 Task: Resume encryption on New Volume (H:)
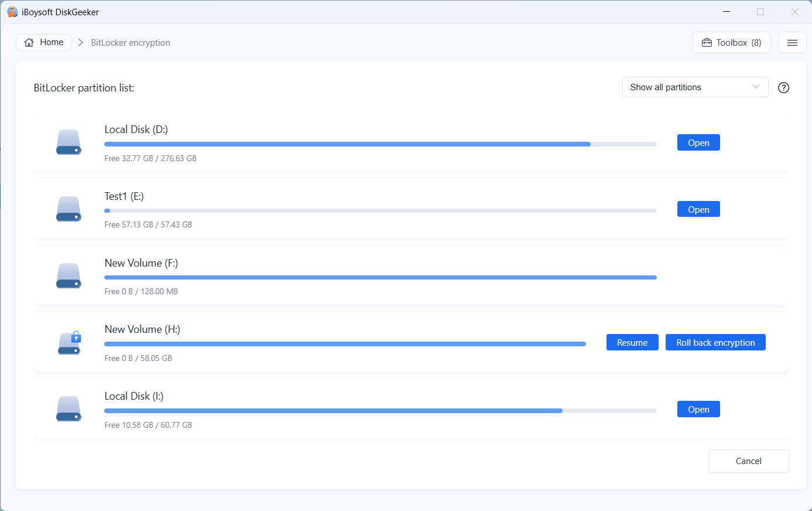pos(632,342)
